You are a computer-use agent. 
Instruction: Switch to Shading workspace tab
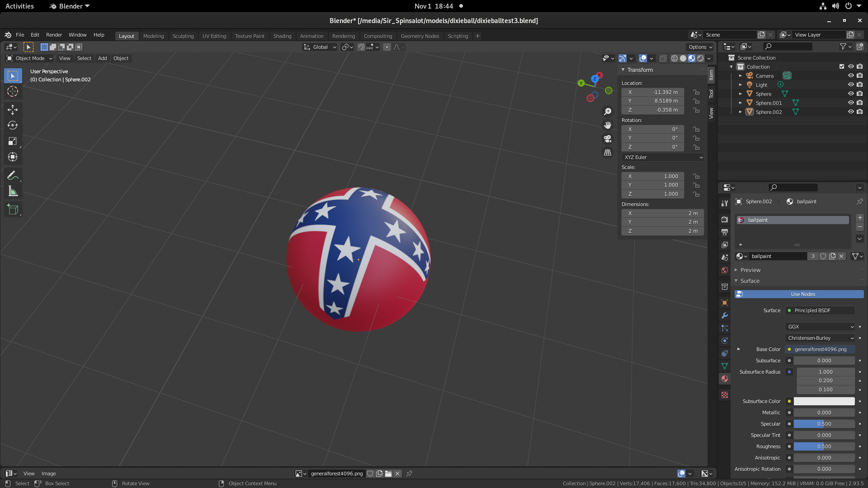[x=282, y=36]
